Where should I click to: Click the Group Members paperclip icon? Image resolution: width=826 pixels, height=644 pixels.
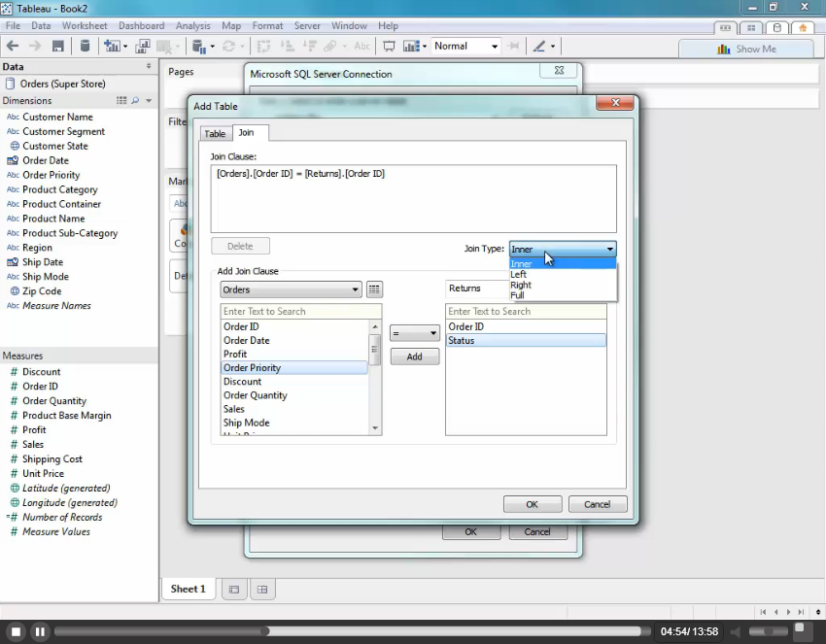(330, 47)
